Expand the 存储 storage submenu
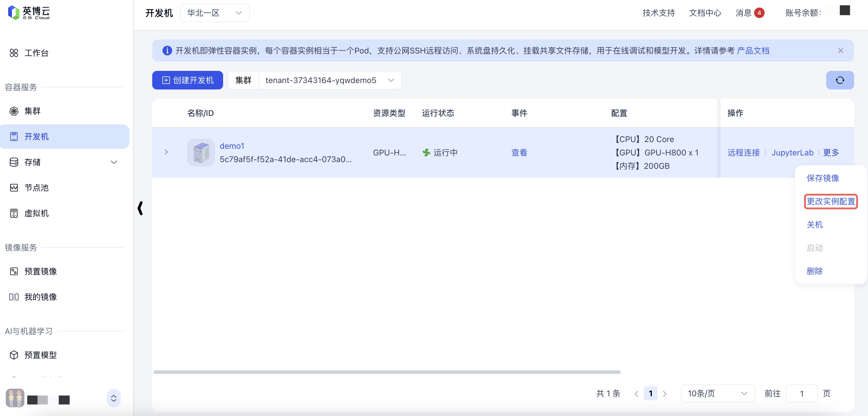Screen dimensions: 868x416 click(x=114, y=162)
